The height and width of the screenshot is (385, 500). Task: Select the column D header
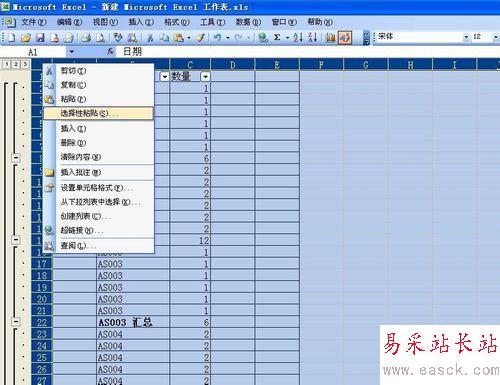[233, 65]
